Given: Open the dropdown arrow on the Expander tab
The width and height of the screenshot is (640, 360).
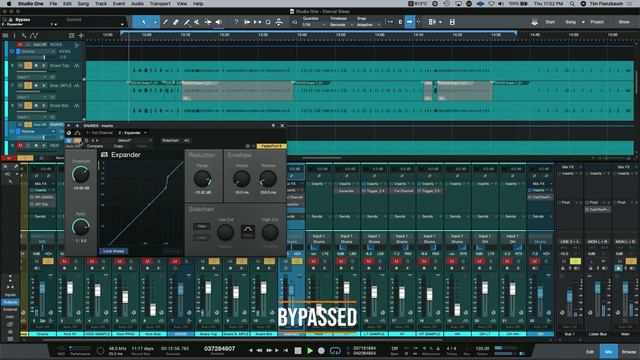Looking at the screenshot, I should 145,133.
